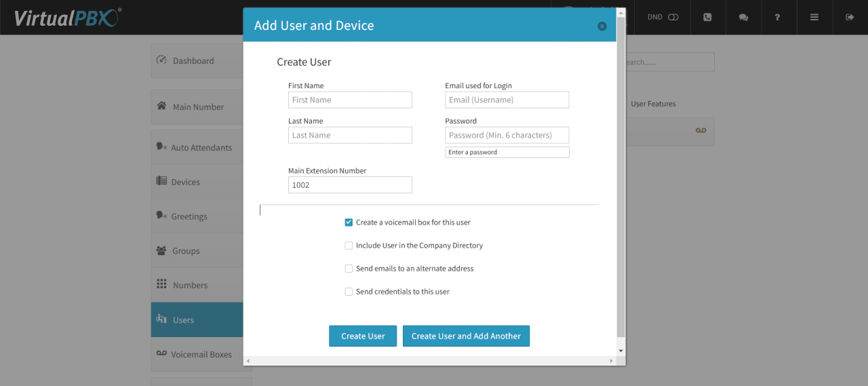Click the Groups people icon

tap(161, 250)
